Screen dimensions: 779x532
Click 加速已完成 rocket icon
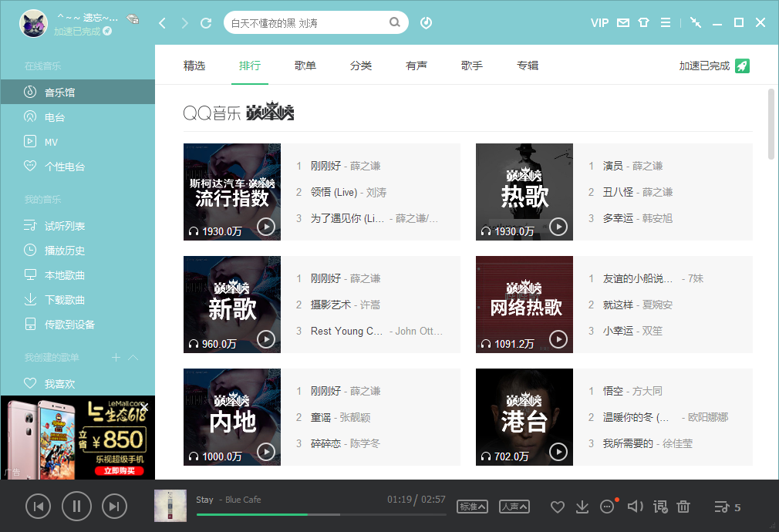coord(742,66)
